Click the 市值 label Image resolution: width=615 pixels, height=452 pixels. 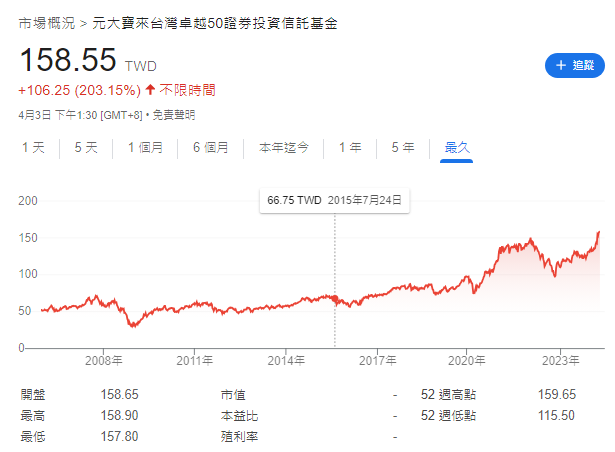233,395
